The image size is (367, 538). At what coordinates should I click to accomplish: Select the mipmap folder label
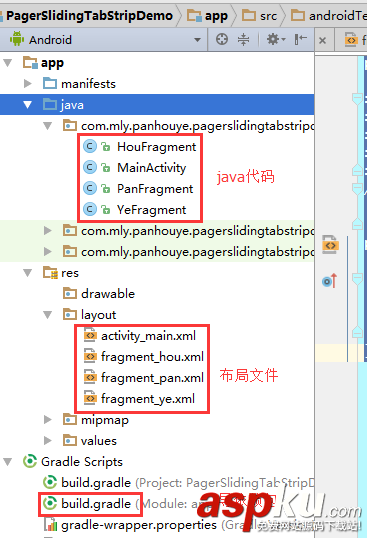click(105, 420)
